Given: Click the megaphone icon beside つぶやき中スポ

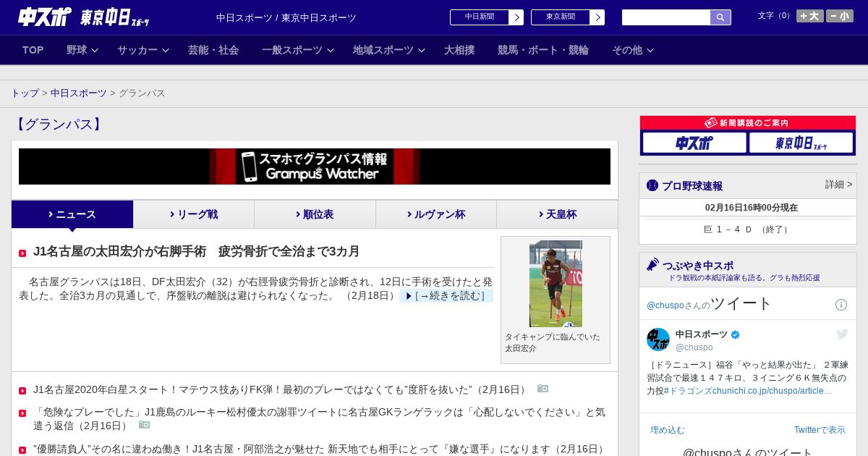Looking at the screenshot, I should pos(652,264).
